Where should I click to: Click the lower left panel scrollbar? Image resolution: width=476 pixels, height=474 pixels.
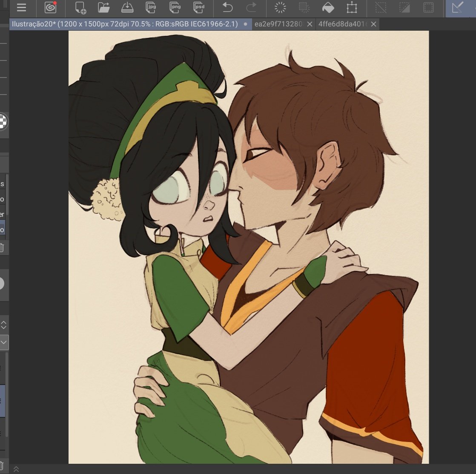click(7, 395)
